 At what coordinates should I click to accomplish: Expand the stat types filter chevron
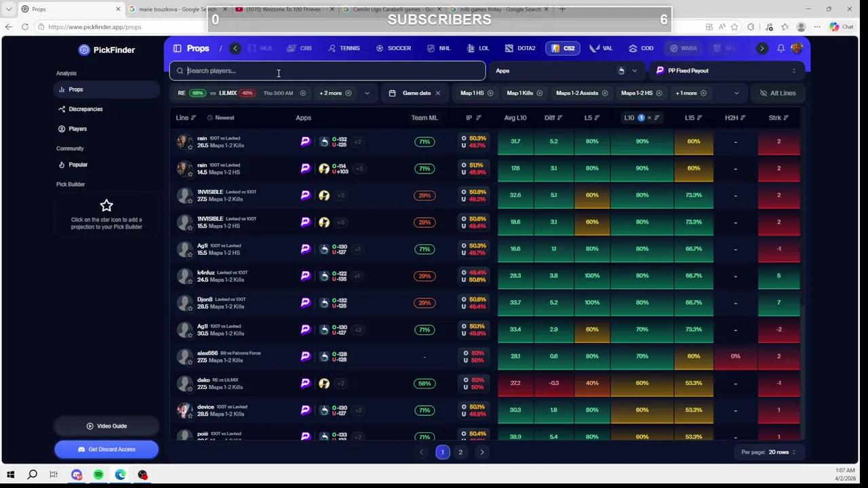point(736,93)
